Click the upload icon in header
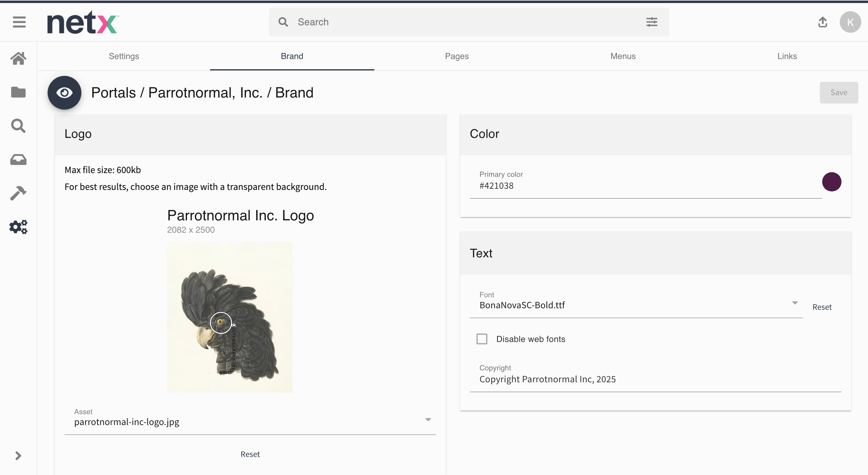Image resolution: width=868 pixels, height=475 pixels. click(822, 22)
